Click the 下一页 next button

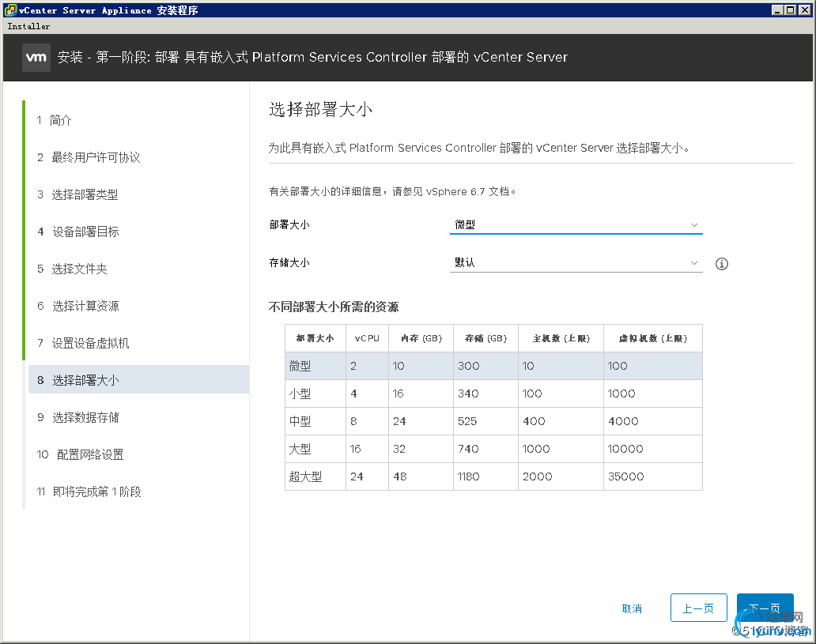[x=765, y=608]
